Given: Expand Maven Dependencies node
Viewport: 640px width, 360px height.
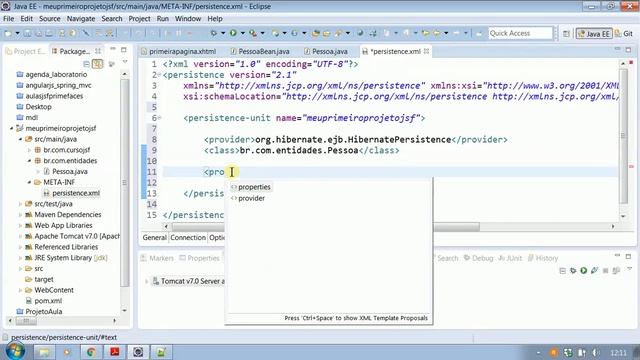Looking at the screenshot, I should coord(20,215).
